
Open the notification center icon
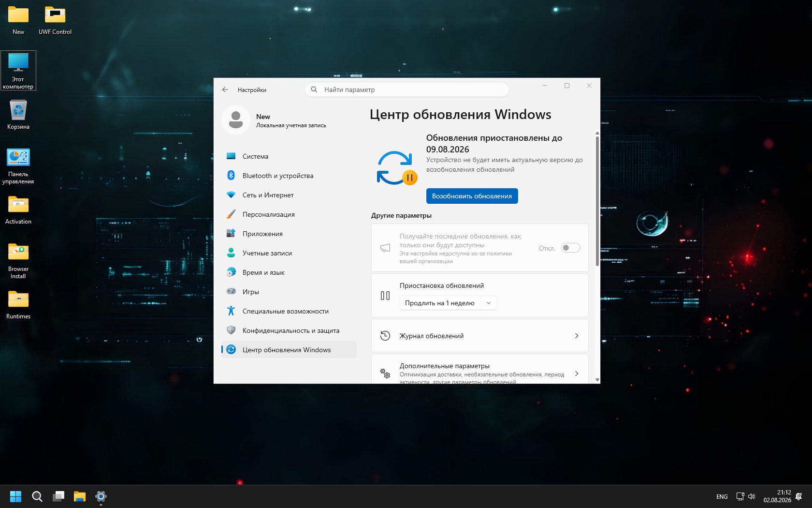point(799,496)
